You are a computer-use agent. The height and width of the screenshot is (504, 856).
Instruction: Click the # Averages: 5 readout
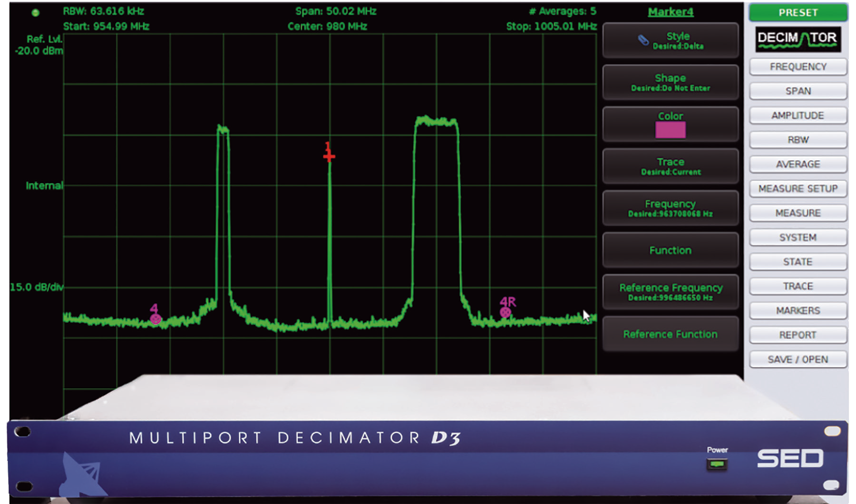[563, 11]
